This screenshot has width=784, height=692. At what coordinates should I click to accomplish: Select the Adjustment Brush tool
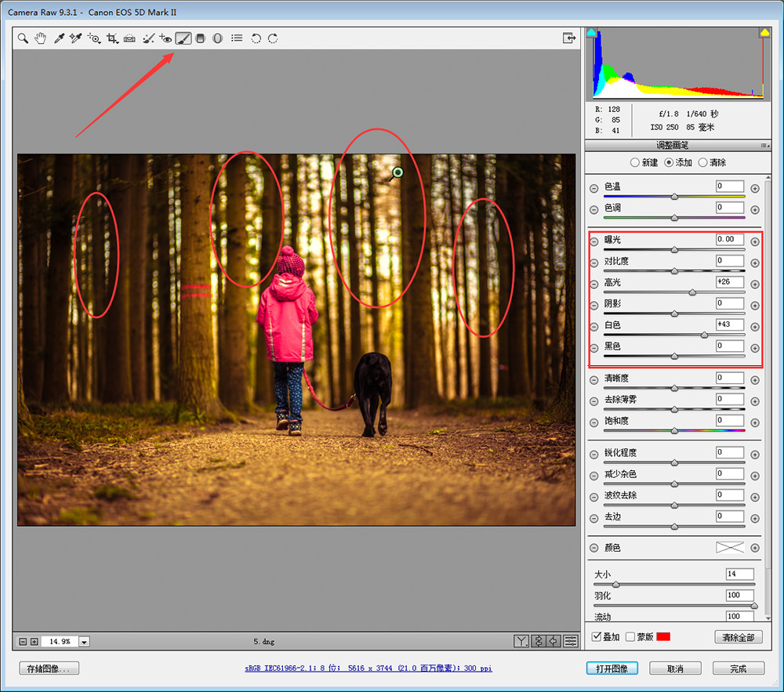point(183,38)
